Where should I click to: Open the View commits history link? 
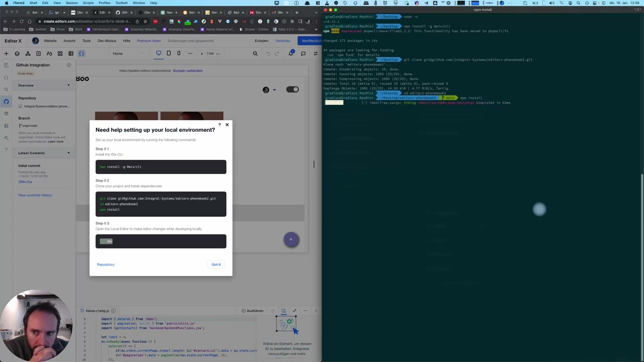click(x=35, y=195)
